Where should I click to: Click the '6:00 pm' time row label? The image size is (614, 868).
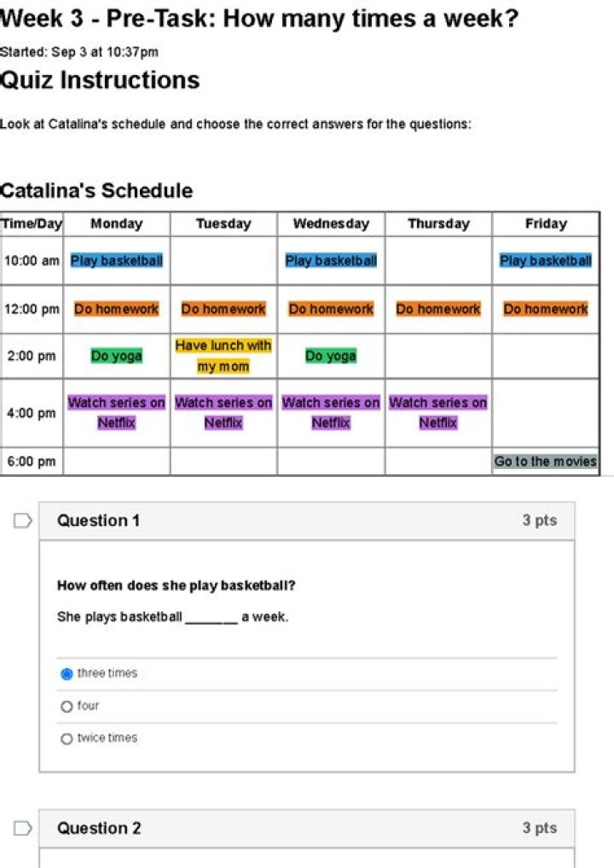tap(32, 461)
